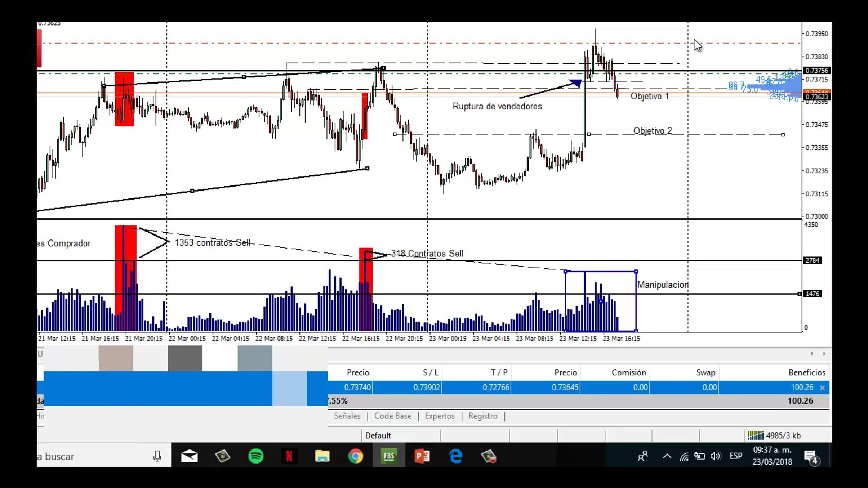
Task: Open the volume speaker tray icon
Action: [x=715, y=456]
